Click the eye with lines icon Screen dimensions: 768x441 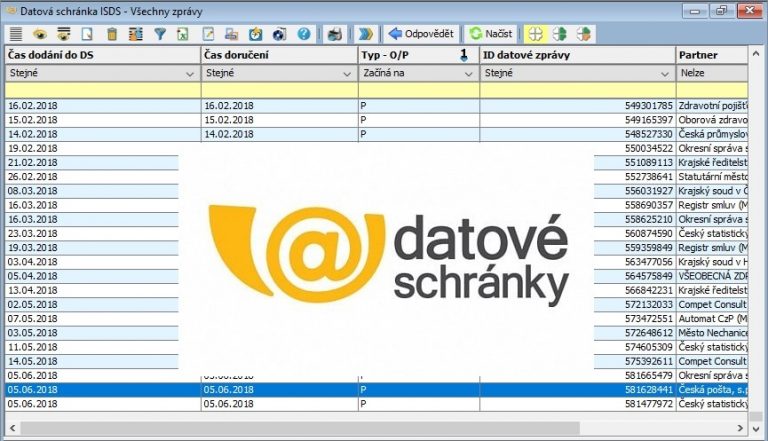(x=64, y=34)
